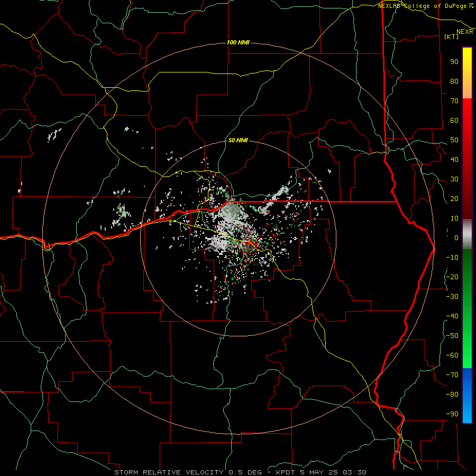Click the blue bottom segment of the color bar
This screenshot has height=476, width=476.
click(467, 396)
